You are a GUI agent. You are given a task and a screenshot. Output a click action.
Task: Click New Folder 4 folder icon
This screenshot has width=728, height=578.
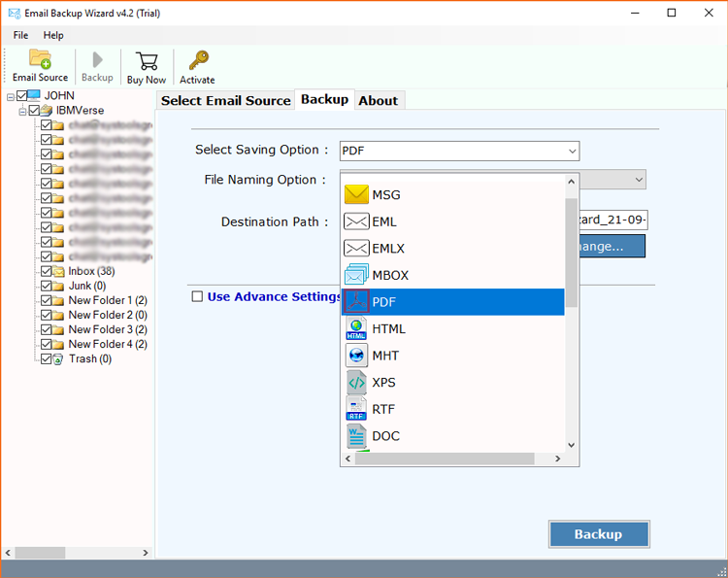click(x=58, y=344)
